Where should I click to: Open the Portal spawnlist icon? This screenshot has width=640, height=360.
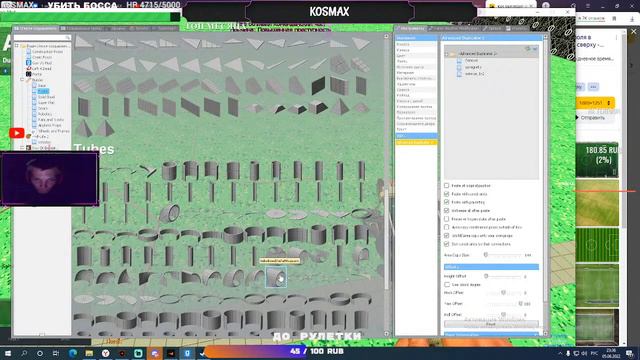tap(29, 74)
